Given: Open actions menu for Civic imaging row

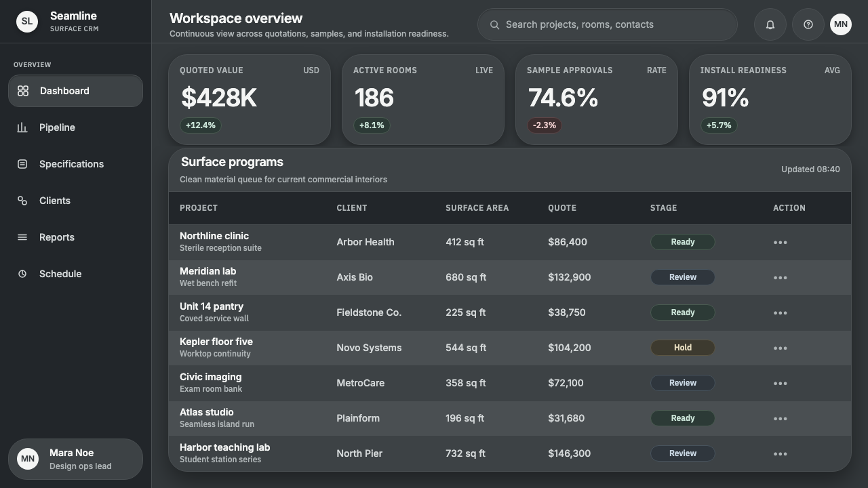Looking at the screenshot, I should coord(781,384).
